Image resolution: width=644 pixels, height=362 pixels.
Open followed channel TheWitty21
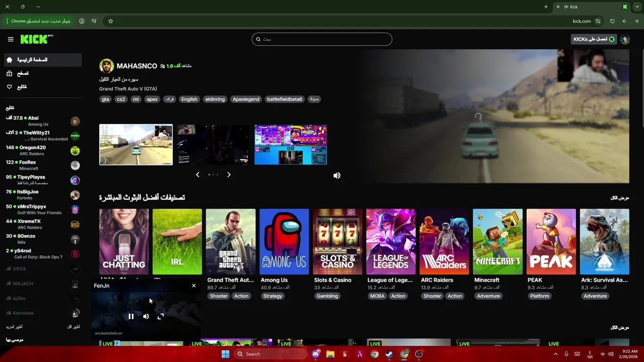click(42, 136)
